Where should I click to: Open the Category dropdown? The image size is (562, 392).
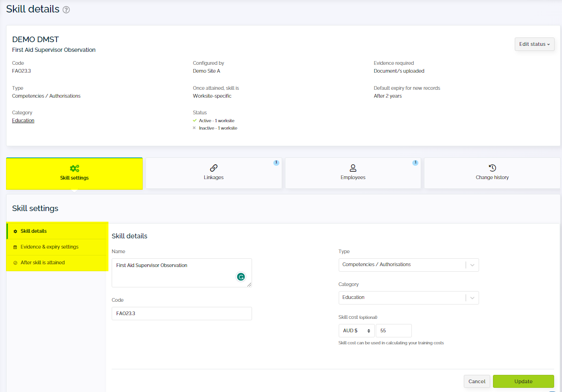[472, 298]
